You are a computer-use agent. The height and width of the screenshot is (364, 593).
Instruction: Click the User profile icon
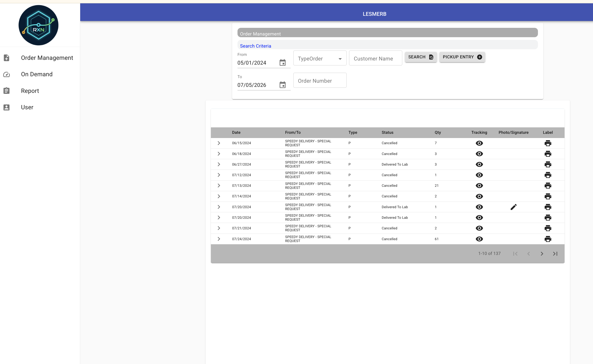point(6,107)
